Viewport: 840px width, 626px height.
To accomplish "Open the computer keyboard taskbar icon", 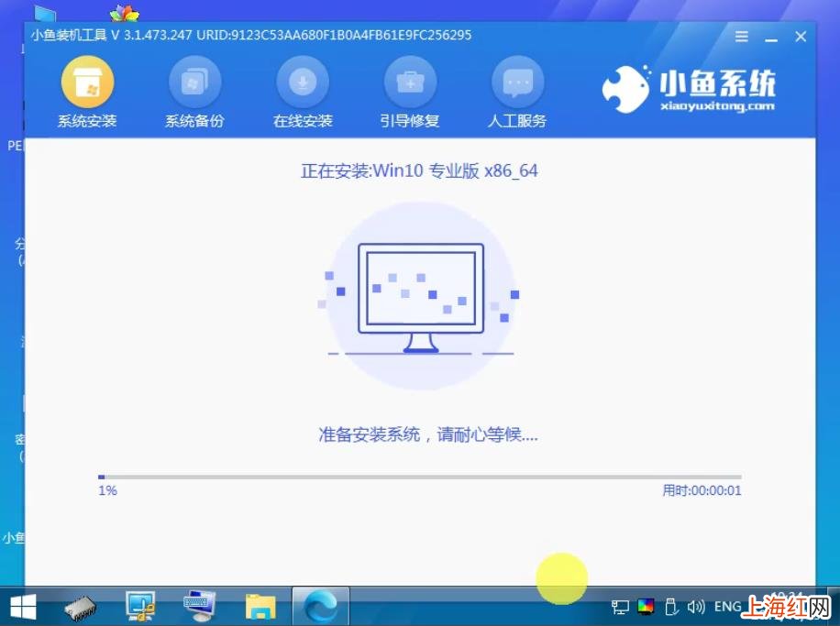I will tap(199, 606).
